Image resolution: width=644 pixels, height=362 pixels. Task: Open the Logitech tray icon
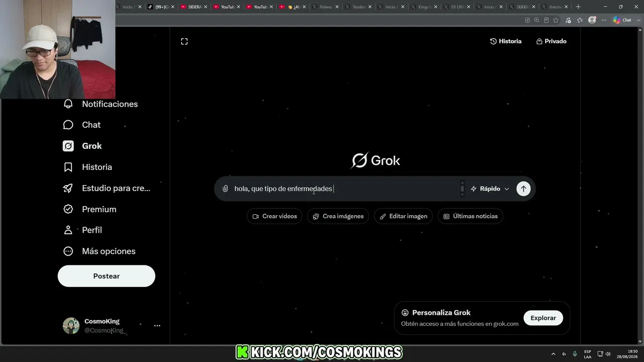click(564, 354)
